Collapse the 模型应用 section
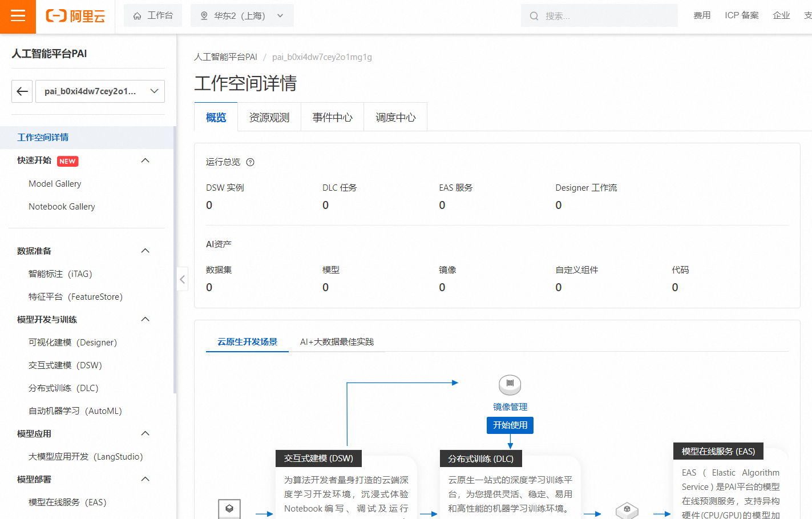The height and width of the screenshot is (519, 812). (x=145, y=433)
